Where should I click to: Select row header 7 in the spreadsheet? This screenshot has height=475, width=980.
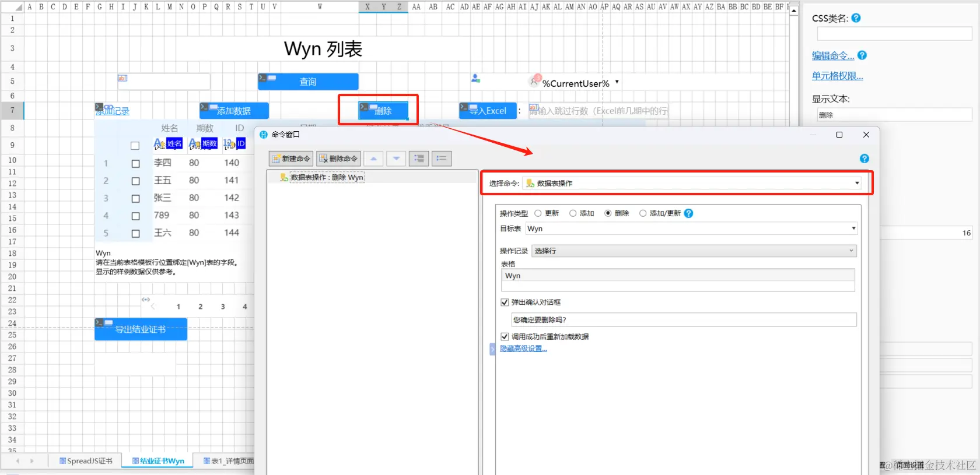click(12, 110)
